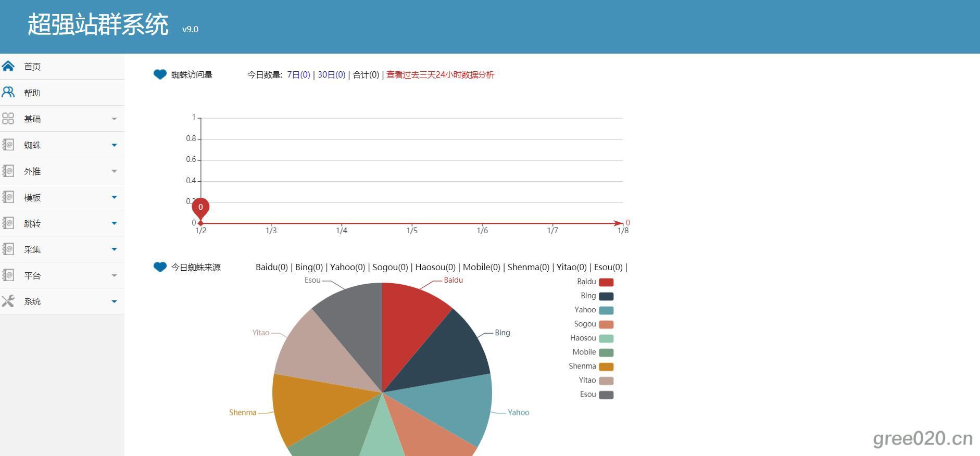The image size is (980, 456).
Task: Select the 基础 sidebar label
Action: pos(32,119)
